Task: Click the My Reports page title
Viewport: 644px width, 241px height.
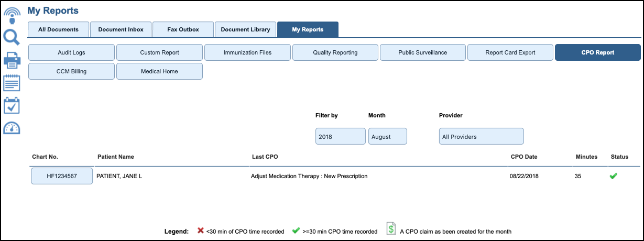Action: 53,10
